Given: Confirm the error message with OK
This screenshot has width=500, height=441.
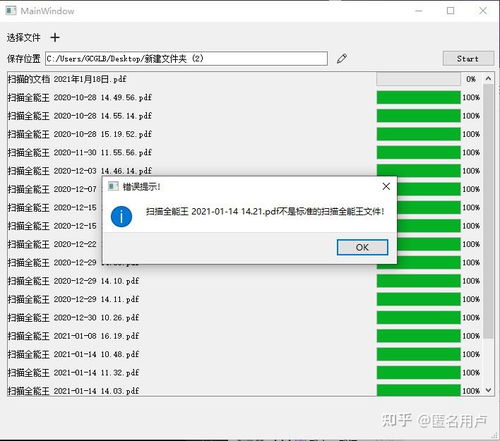Looking at the screenshot, I should pyautogui.click(x=362, y=247).
